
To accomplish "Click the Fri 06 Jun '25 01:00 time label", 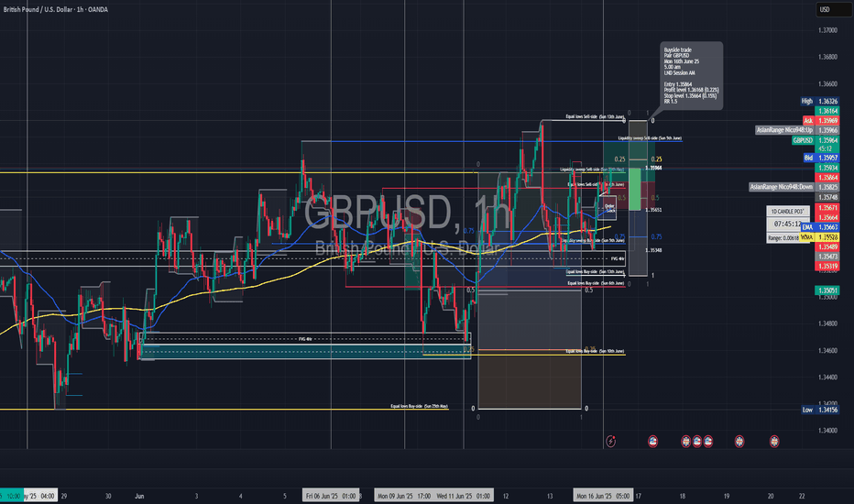I will (x=331, y=496).
